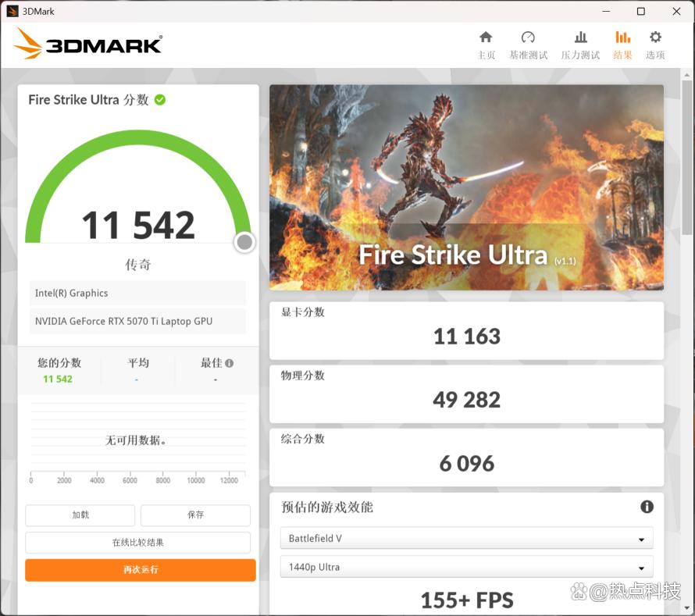This screenshot has width=695, height=616.
Task: Click the green 11 542 under 您的分数
Action: (x=58, y=379)
